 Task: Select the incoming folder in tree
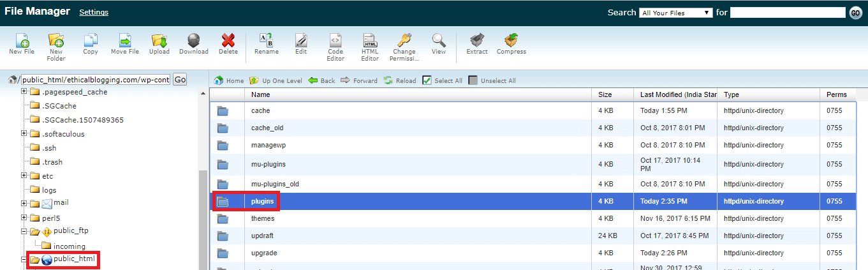(x=70, y=246)
